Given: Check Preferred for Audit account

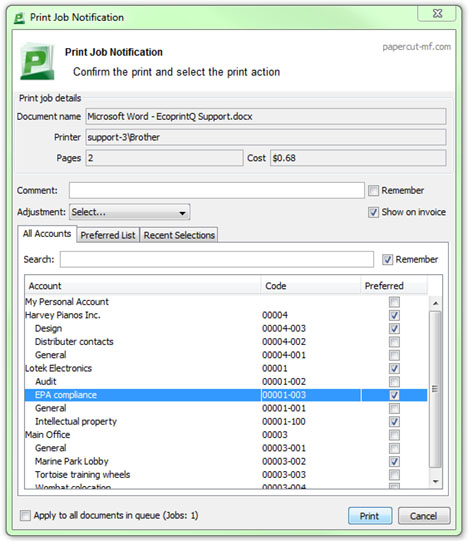Looking at the screenshot, I should click(394, 382).
